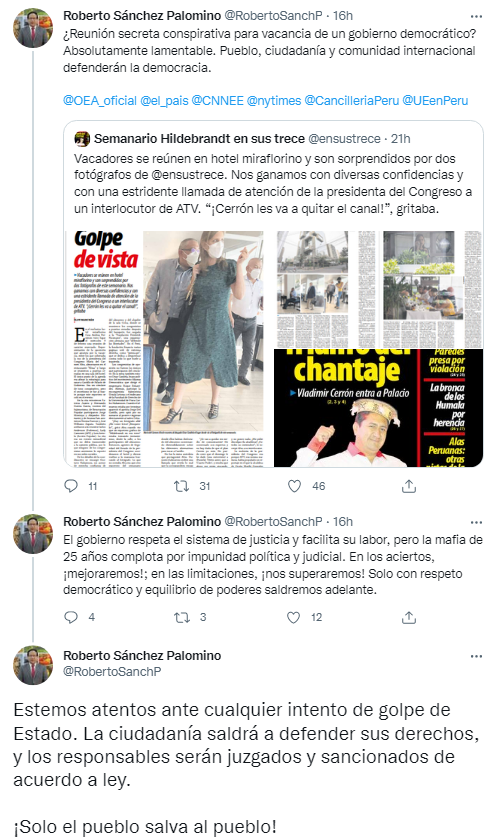Open the @nytimes mention link
The width and height of the screenshot is (497, 840).
(274, 101)
